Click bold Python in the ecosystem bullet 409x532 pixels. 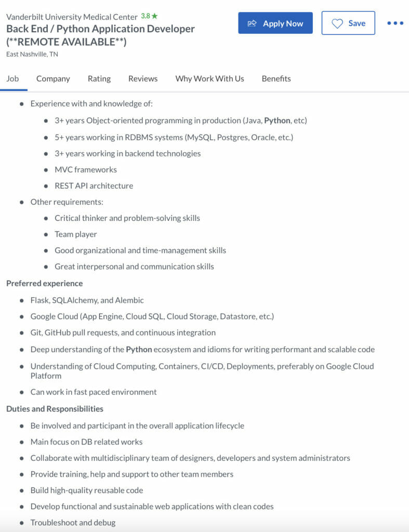[139, 350]
